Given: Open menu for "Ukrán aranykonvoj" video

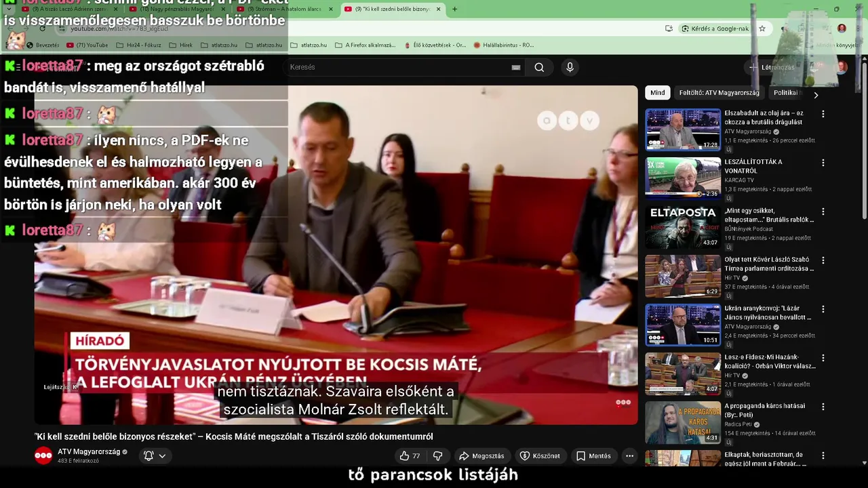Looking at the screenshot, I should [x=823, y=309].
